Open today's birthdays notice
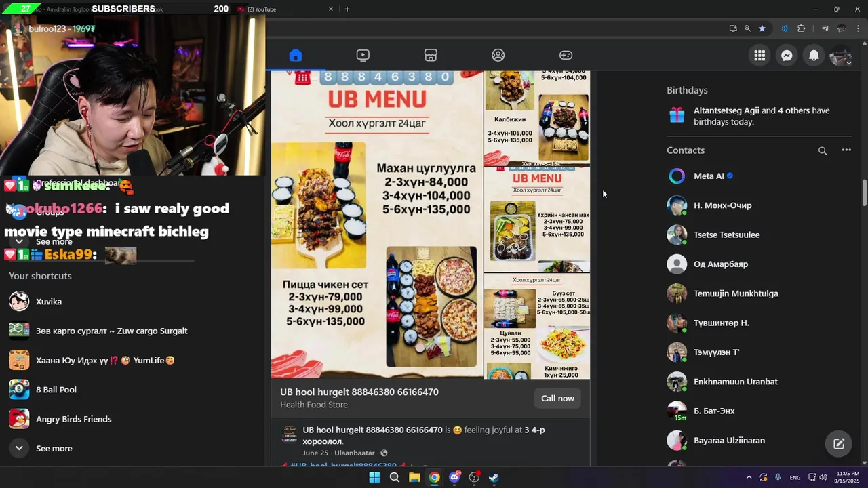 759,116
